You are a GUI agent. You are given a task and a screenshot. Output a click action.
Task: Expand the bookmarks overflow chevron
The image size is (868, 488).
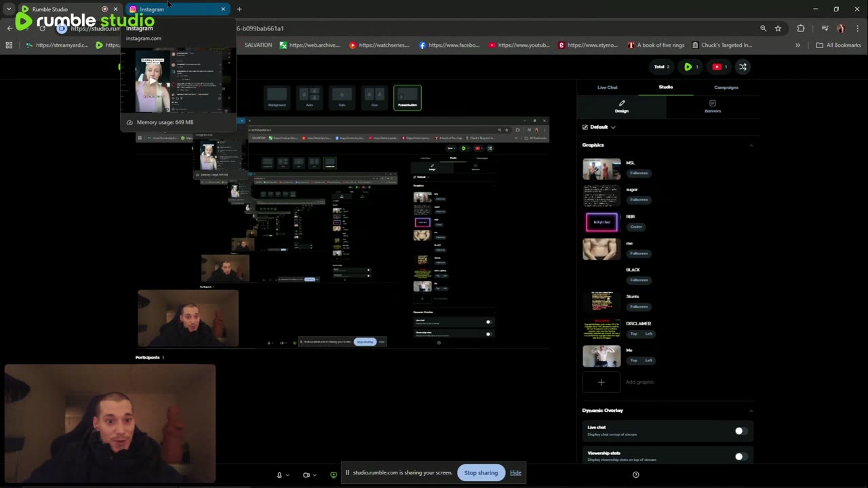click(797, 45)
